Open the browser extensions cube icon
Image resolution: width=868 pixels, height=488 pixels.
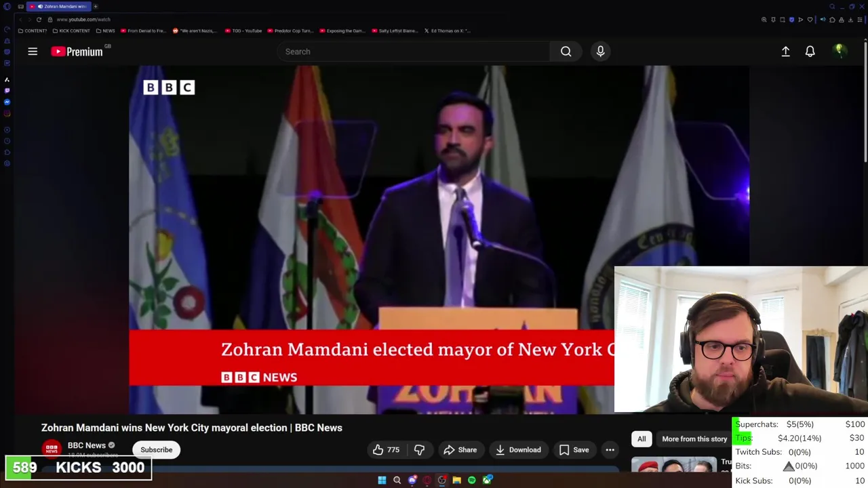pos(832,20)
